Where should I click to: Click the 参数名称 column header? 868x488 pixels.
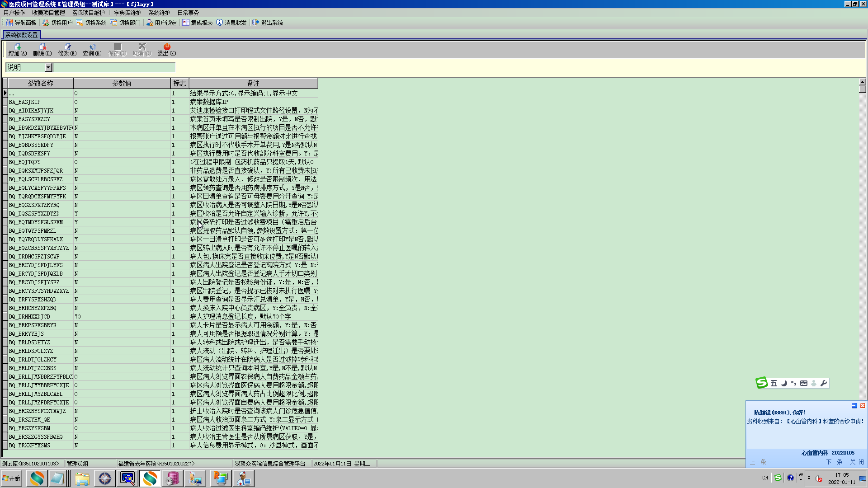click(40, 83)
